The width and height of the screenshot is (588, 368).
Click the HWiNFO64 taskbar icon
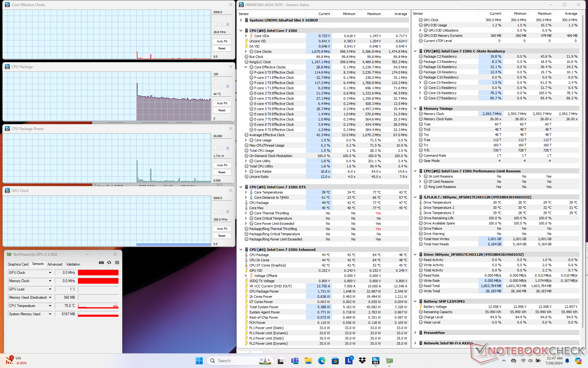[x=376, y=361]
